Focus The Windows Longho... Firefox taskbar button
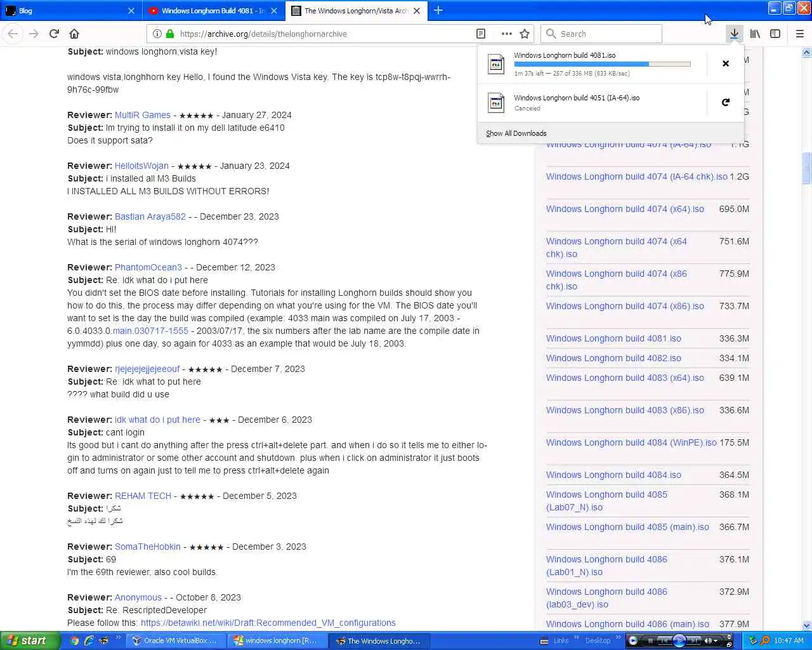812x650 pixels. click(x=379, y=640)
